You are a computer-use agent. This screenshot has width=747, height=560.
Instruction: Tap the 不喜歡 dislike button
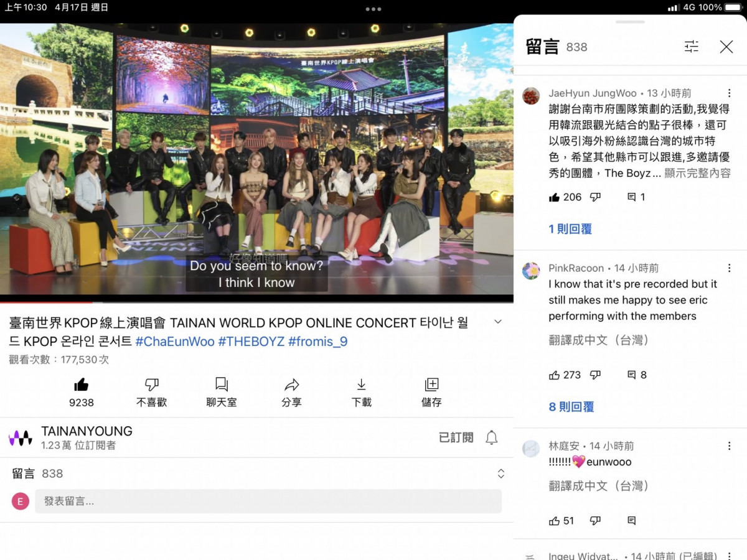coord(151,393)
